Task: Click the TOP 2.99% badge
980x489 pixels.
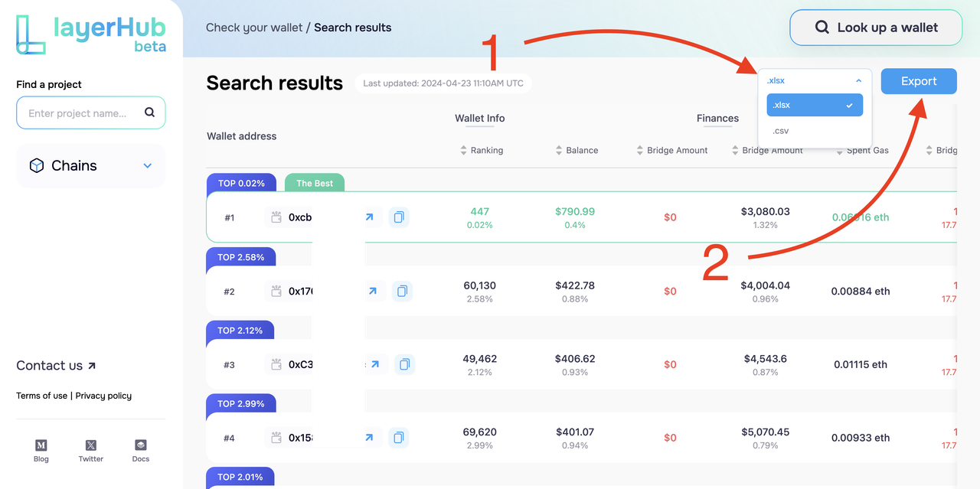Action: [x=241, y=404]
